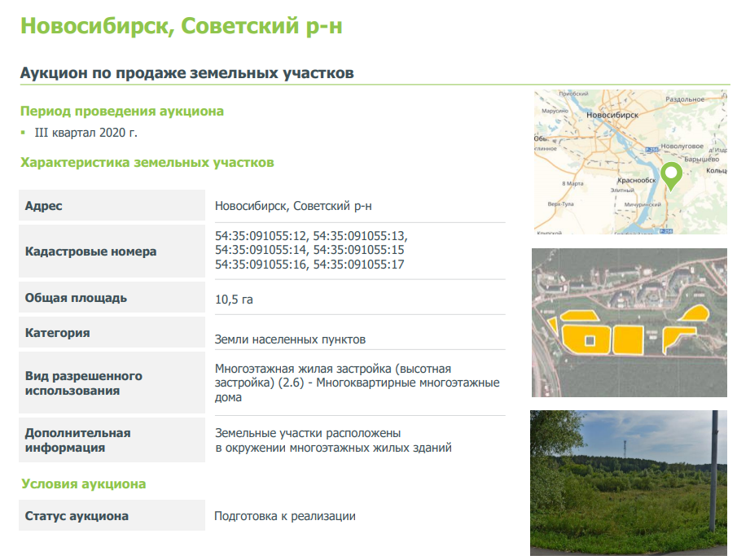Click the Краснообск label on the map
Image resolution: width=737 pixels, height=560 pixels.
637,180
